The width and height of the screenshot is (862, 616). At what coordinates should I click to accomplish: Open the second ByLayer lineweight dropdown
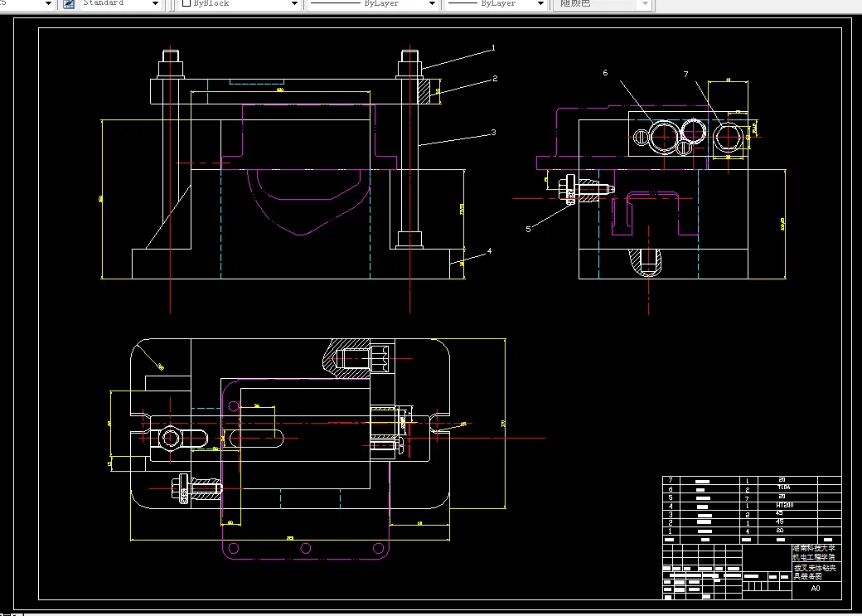pos(541,4)
